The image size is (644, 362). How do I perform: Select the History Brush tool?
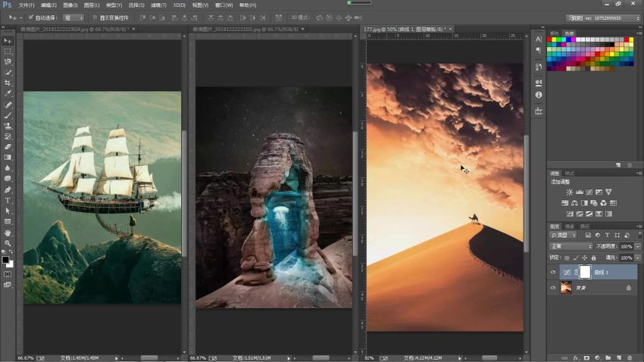(x=8, y=136)
